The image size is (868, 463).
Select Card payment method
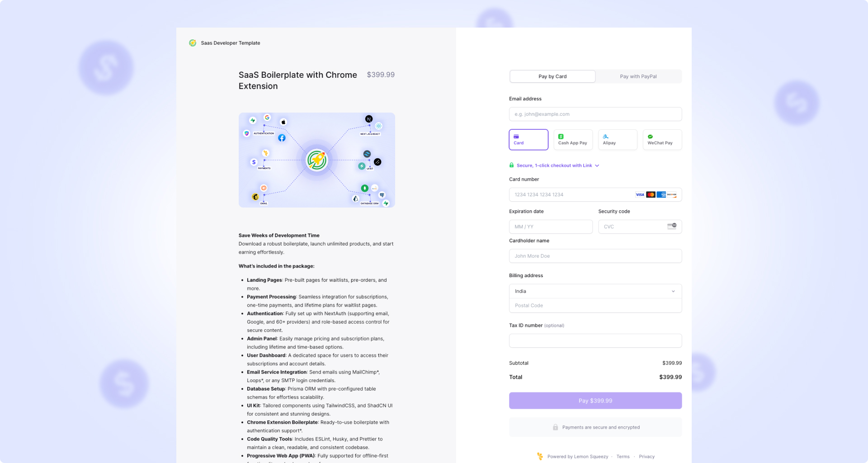528,140
